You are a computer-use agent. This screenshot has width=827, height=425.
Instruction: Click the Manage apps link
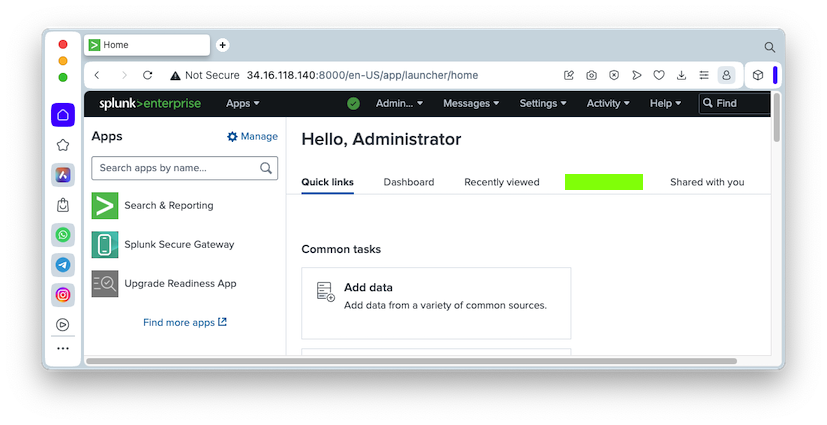[252, 136]
